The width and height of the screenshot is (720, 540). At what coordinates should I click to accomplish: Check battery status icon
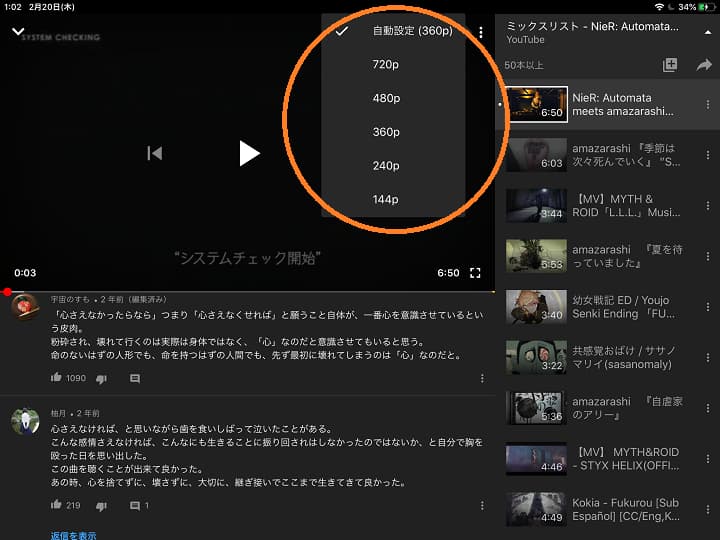(x=708, y=7)
